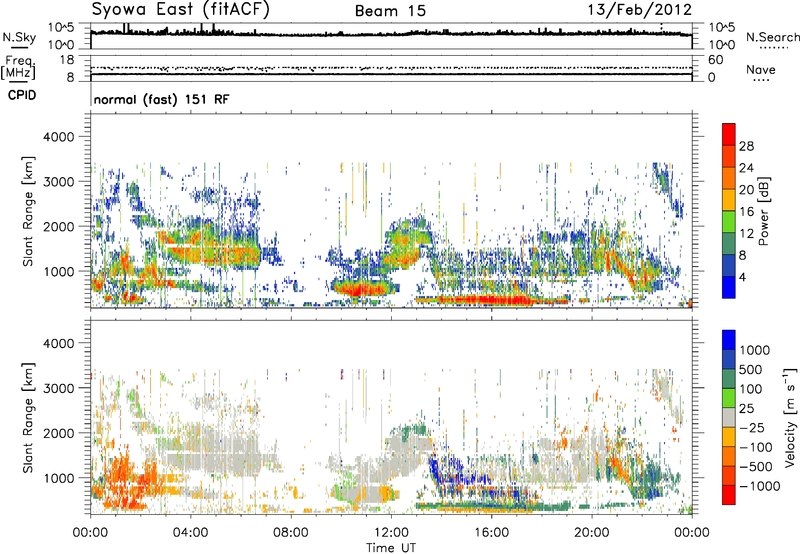Screen dimensions: 800x554
Task: Click the "4" value on power colorbar
Action: pyautogui.click(x=742, y=278)
